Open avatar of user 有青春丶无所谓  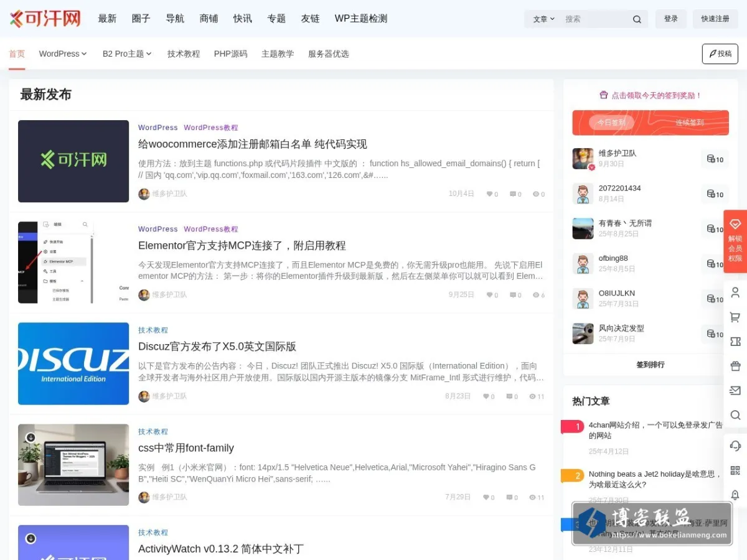(583, 228)
